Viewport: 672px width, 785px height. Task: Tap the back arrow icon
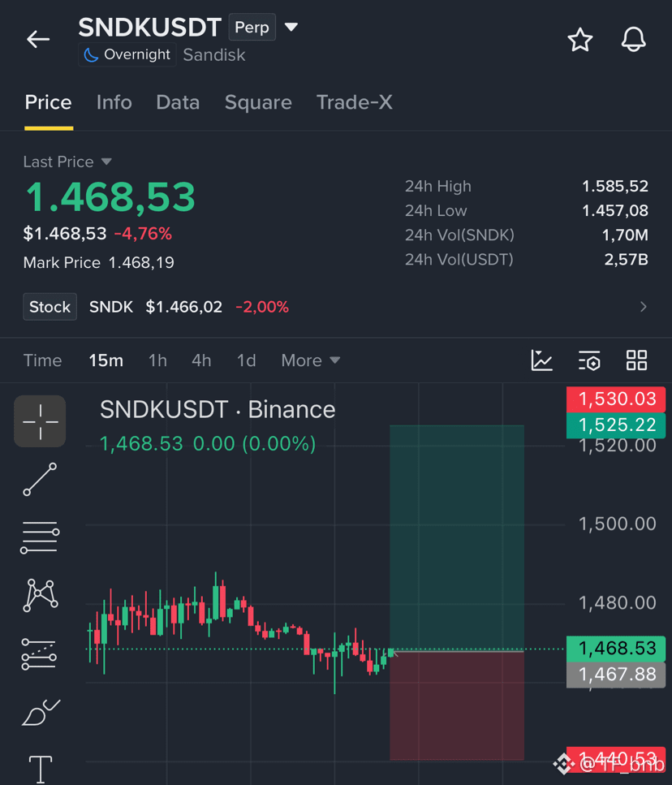[x=38, y=39]
